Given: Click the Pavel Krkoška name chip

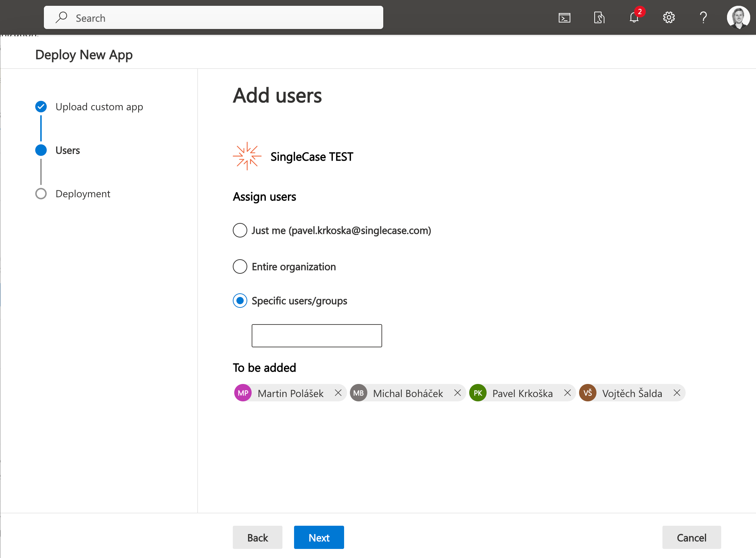Looking at the screenshot, I should point(522,393).
